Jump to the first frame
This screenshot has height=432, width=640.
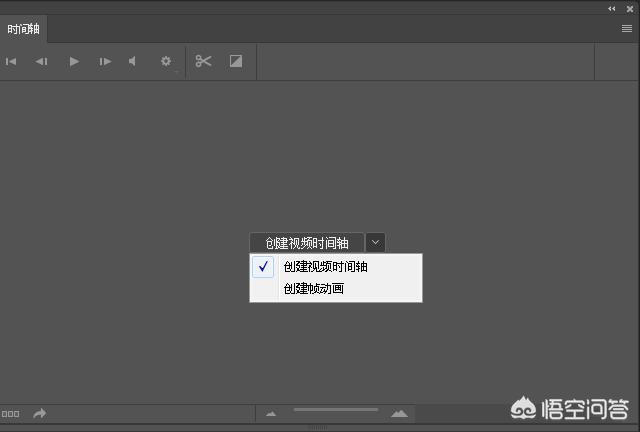(11, 62)
